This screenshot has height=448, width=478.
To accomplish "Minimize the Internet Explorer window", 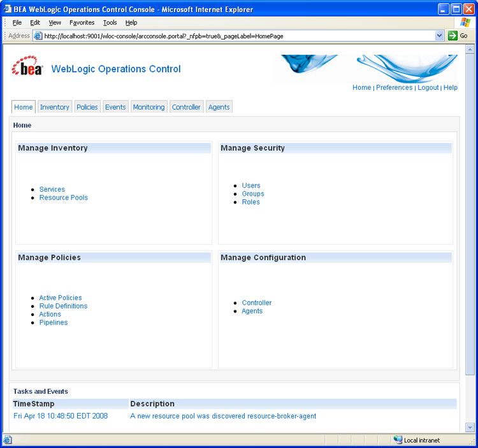I will click(x=443, y=9).
